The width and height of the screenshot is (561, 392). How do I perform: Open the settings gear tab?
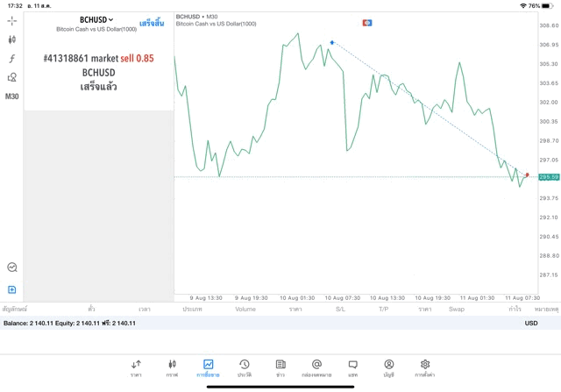[x=425, y=368]
